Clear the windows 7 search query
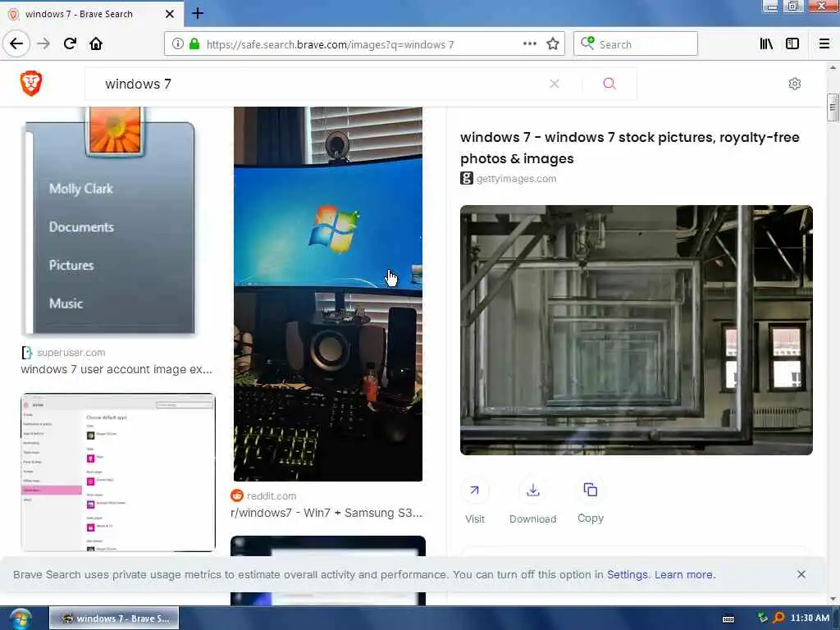The image size is (840, 630). coord(555,84)
